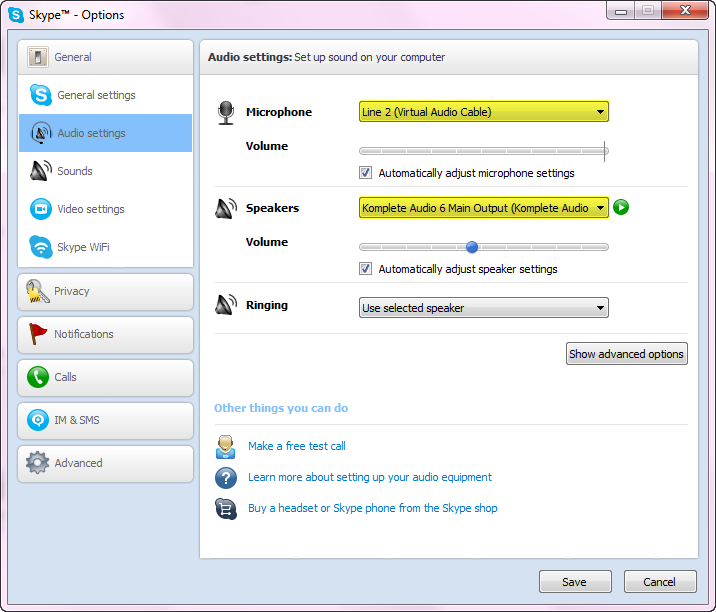
Task: Click the microphone icon beside Microphone label
Action: pos(226,113)
